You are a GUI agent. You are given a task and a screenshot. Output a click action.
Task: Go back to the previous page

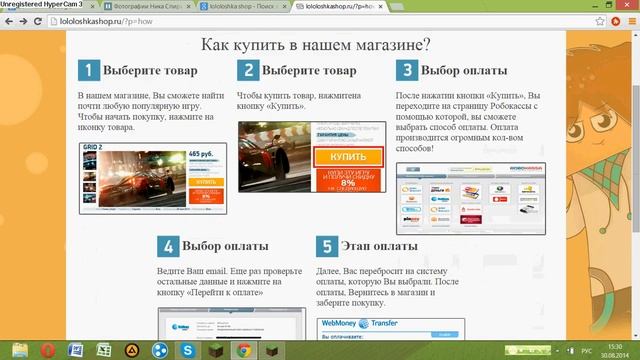(9, 21)
